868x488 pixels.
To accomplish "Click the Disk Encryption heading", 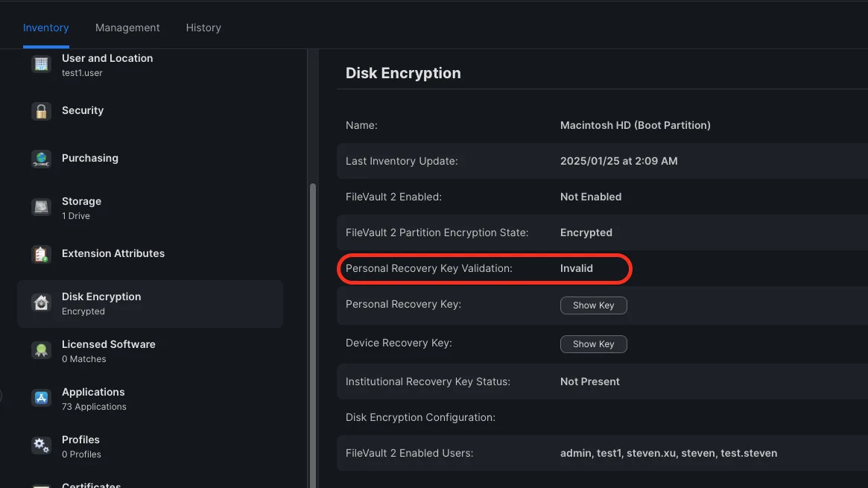I will 403,73.
